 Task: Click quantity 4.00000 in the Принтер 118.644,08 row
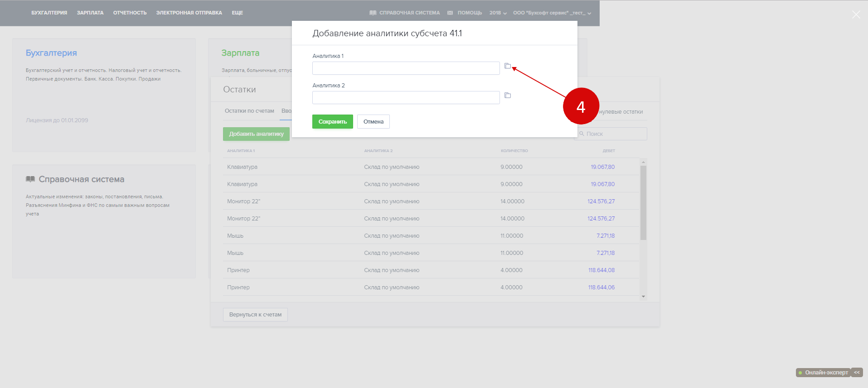[x=511, y=270]
